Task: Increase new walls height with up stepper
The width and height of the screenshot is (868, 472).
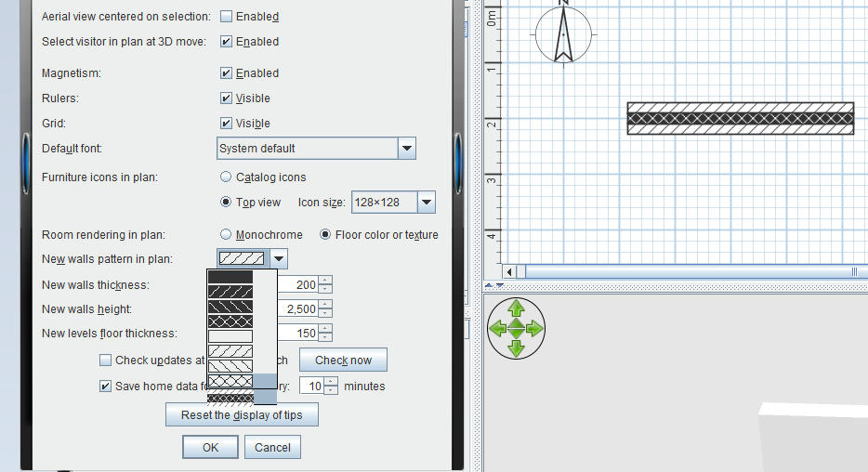Action: click(325, 305)
